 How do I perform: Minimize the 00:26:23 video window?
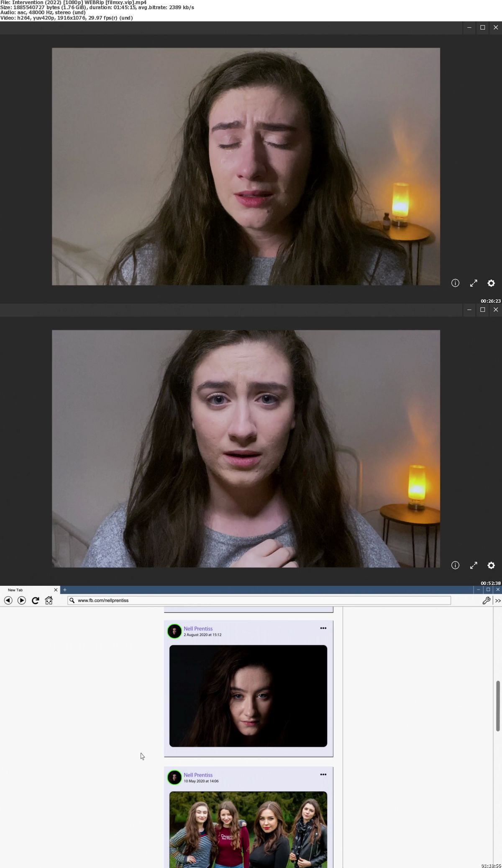pos(469,28)
